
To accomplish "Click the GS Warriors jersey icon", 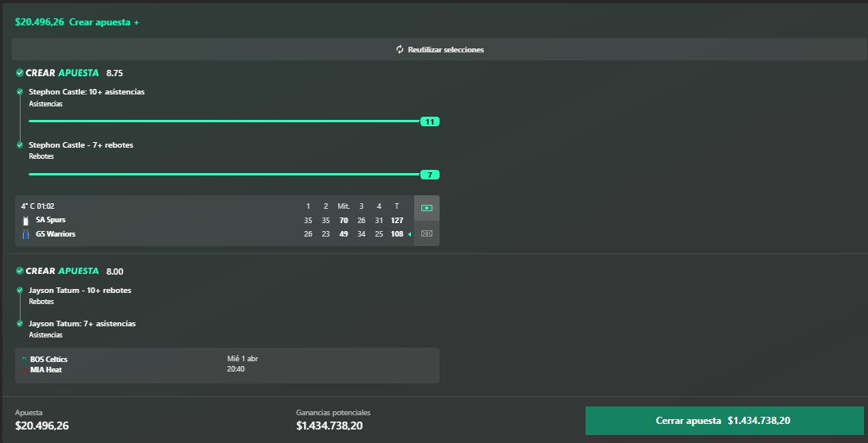I will (x=25, y=235).
